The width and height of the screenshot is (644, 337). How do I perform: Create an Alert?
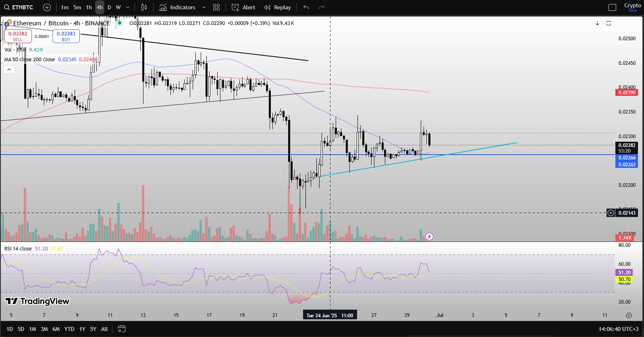243,7
